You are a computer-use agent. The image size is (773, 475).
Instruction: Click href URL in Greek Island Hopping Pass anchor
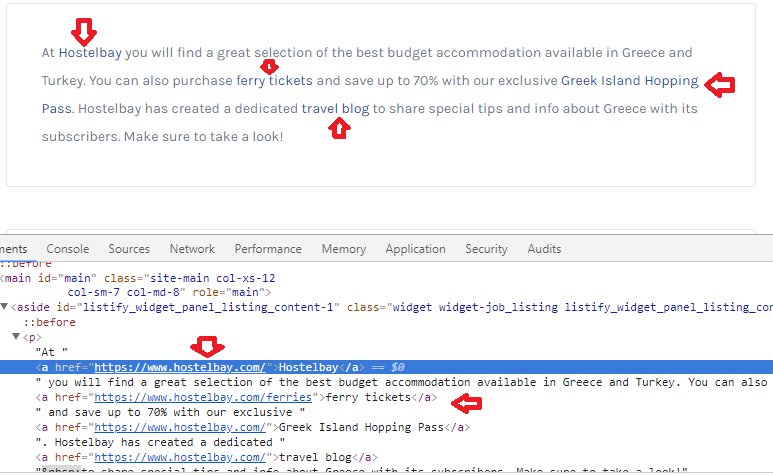(x=180, y=427)
